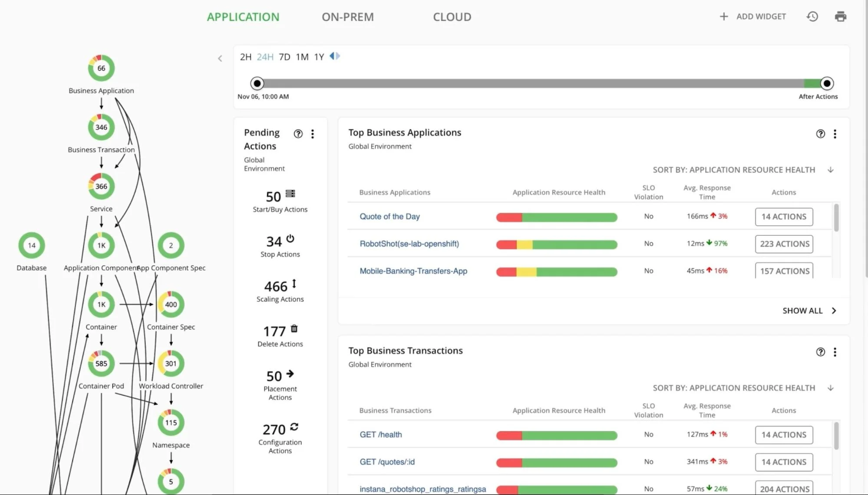Viewport: 868px width, 495px height.
Task: Open the Database node showing 14
Action: (32, 245)
